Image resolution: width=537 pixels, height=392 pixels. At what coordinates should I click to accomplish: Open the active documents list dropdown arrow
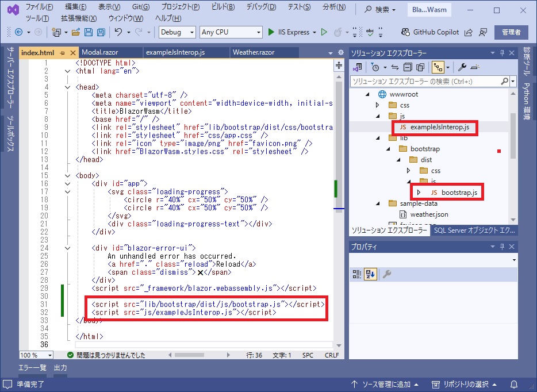[x=330, y=53]
